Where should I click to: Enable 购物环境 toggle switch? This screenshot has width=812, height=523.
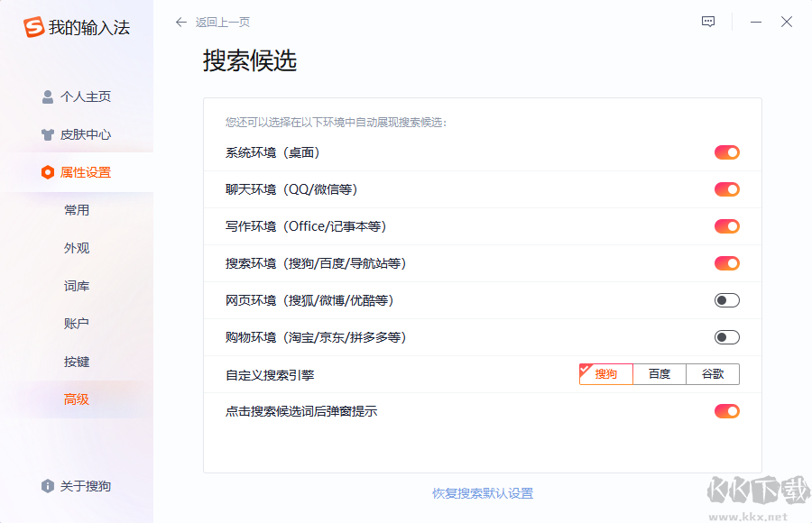click(726, 337)
